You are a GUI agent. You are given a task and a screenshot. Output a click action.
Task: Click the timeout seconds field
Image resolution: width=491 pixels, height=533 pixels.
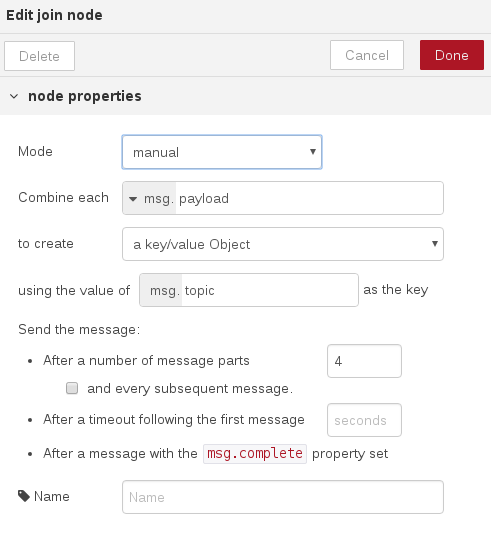coord(364,420)
